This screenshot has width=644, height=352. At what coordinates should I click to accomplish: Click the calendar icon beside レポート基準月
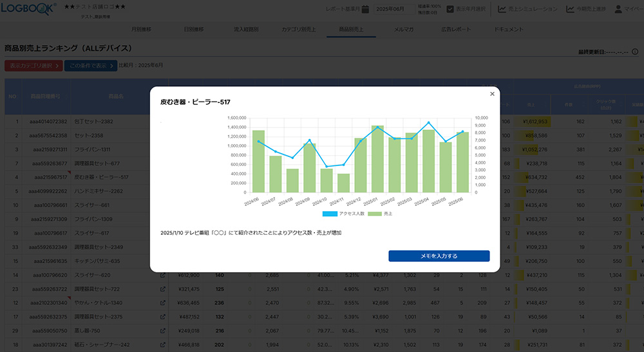click(365, 9)
